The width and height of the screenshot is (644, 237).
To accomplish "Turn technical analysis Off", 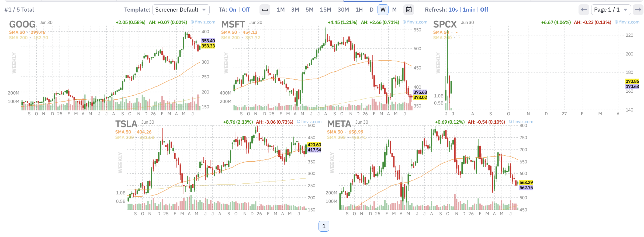I will (x=245, y=10).
